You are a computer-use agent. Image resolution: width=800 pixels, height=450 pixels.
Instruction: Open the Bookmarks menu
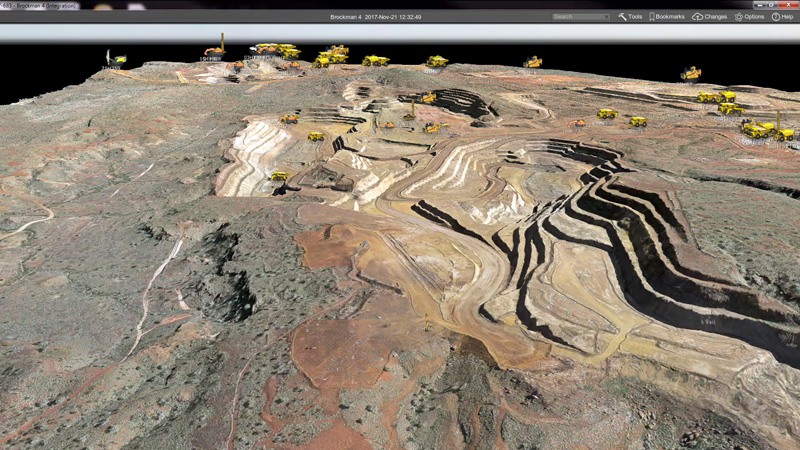pos(667,17)
